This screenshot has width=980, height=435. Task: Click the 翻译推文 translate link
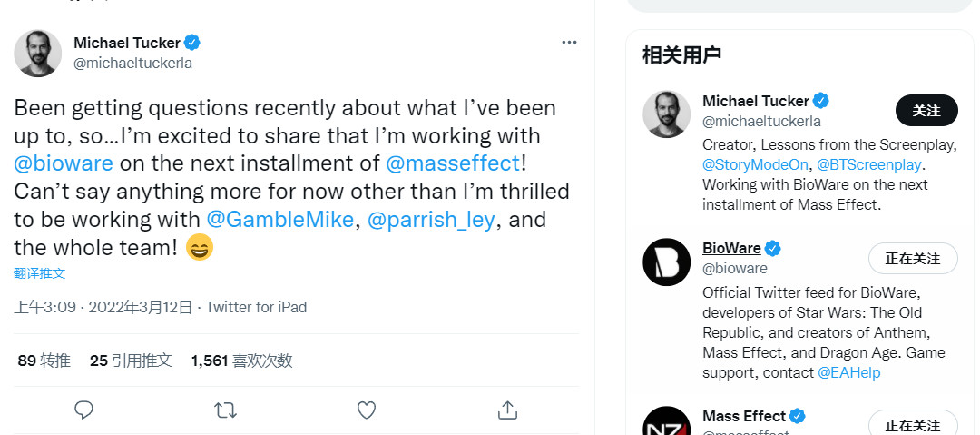coord(40,273)
